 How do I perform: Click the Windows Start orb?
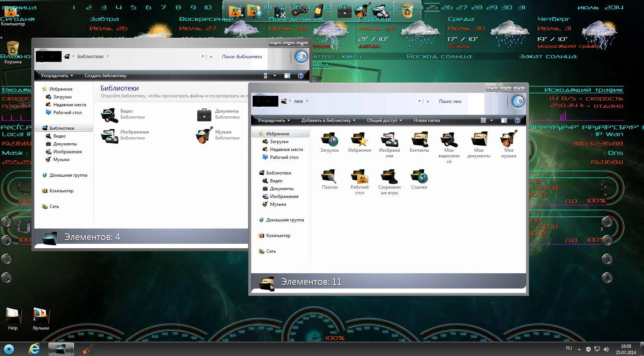tap(9, 349)
